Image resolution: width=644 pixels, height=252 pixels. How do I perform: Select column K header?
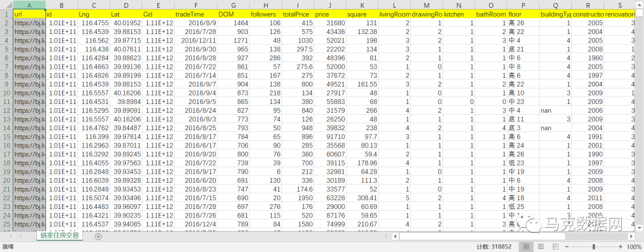[362, 5]
